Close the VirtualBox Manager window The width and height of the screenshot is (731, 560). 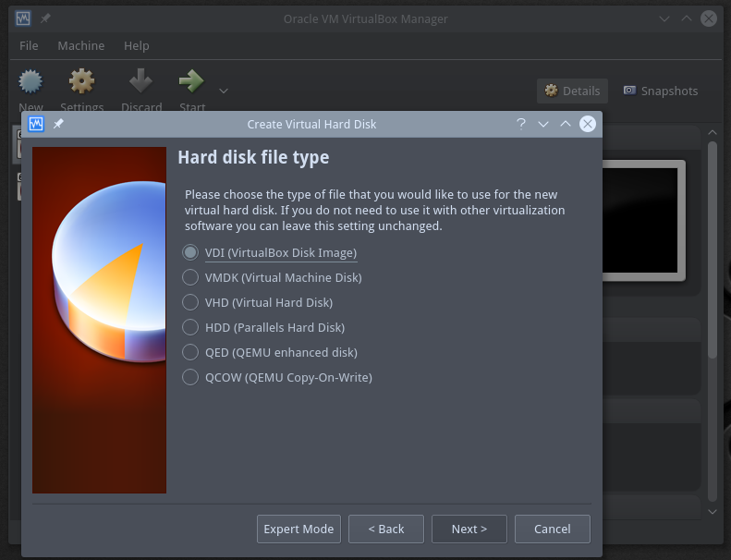709,18
